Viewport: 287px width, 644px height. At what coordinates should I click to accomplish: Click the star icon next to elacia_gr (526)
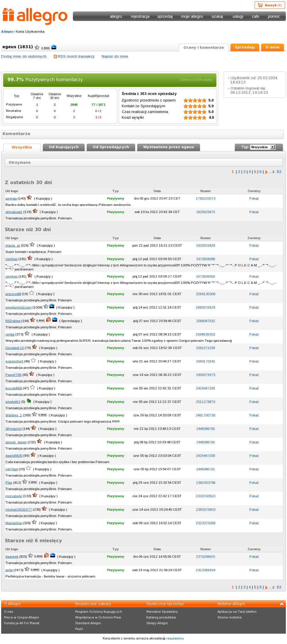coord(32,245)
